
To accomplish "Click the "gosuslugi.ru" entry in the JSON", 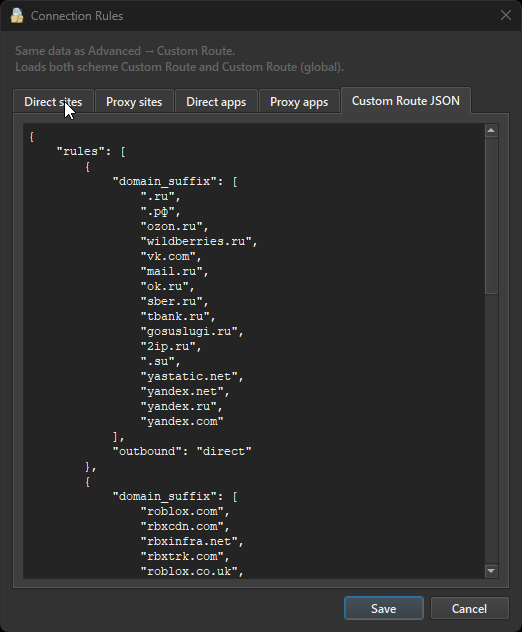I will click(x=192, y=332).
